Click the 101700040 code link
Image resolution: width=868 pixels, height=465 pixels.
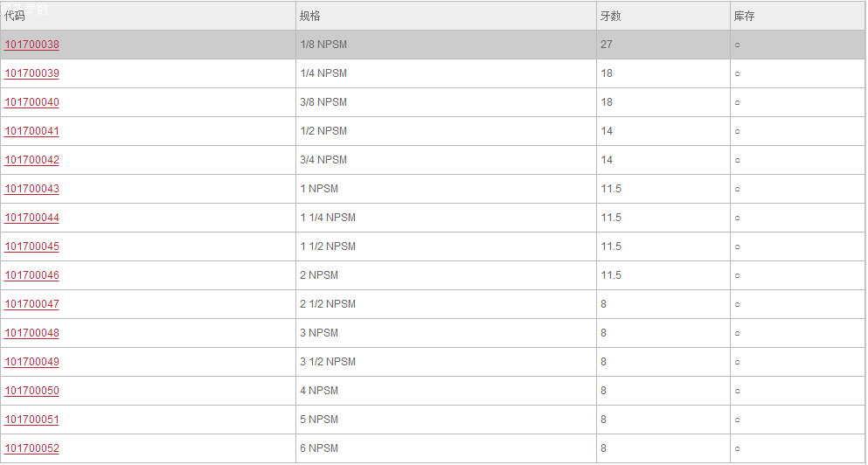click(32, 102)
